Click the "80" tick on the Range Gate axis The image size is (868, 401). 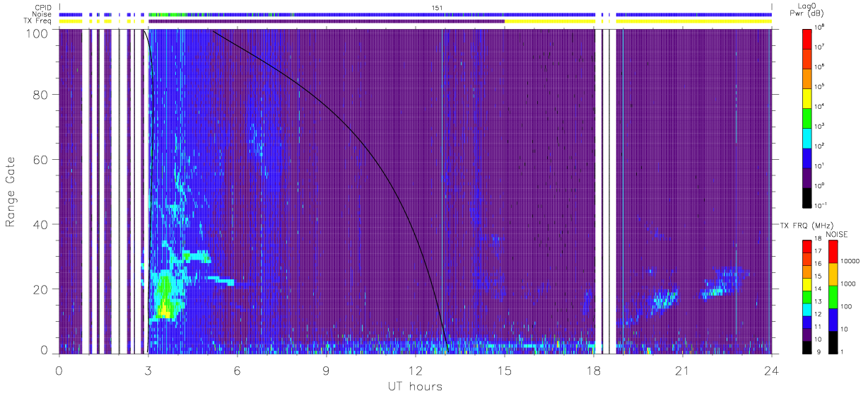40,95
